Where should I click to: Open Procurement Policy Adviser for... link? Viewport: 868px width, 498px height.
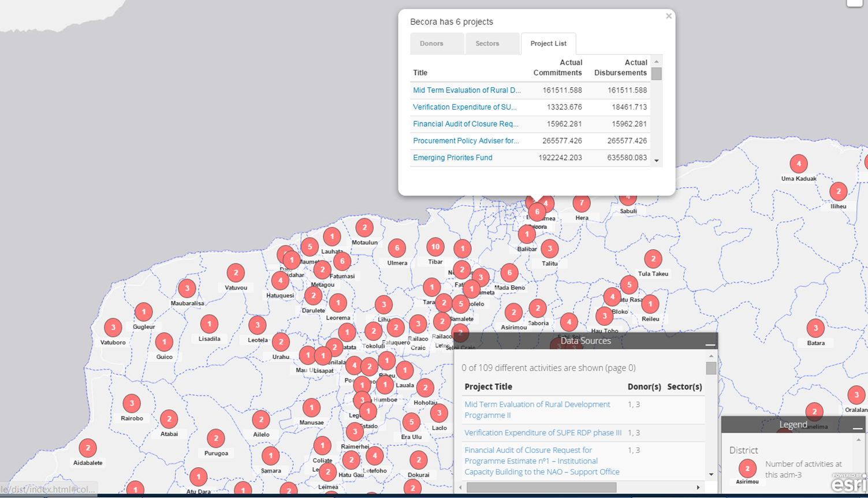466,140
